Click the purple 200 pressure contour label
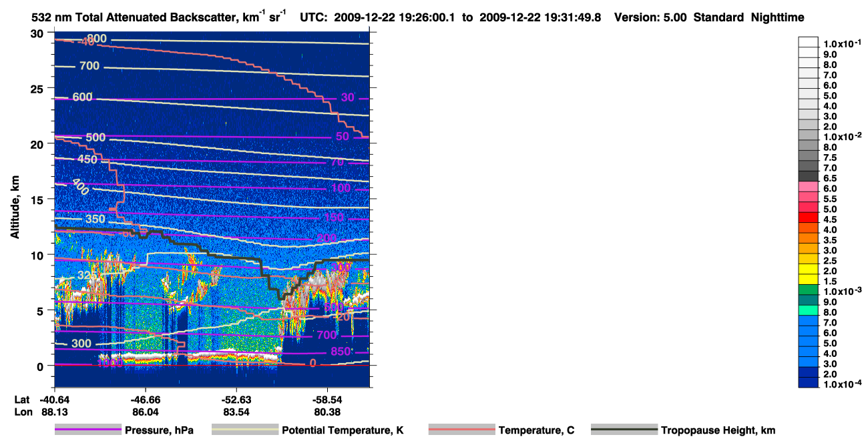Screen dimensions: 868x445 (x=327, y=238)
